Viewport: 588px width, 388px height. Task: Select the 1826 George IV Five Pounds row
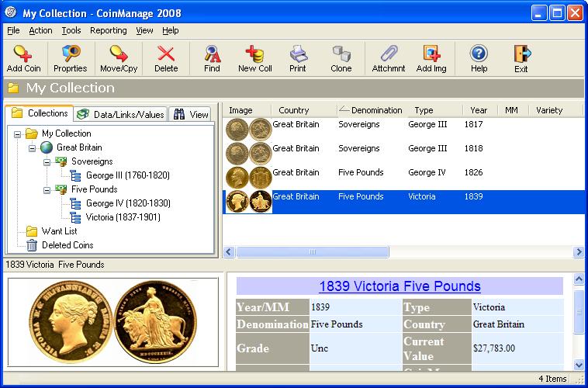click(403, 178)
